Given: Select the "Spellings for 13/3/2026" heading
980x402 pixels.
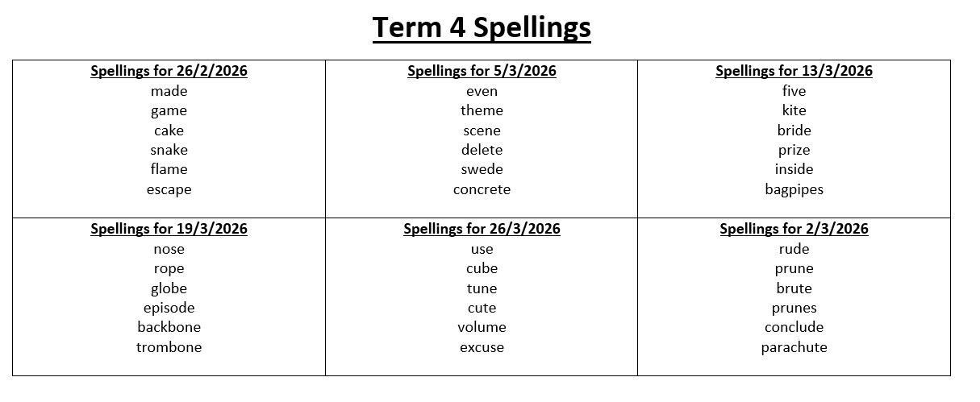Looking at the screenshot, I should pyautogui.click(x=794, y=71).
